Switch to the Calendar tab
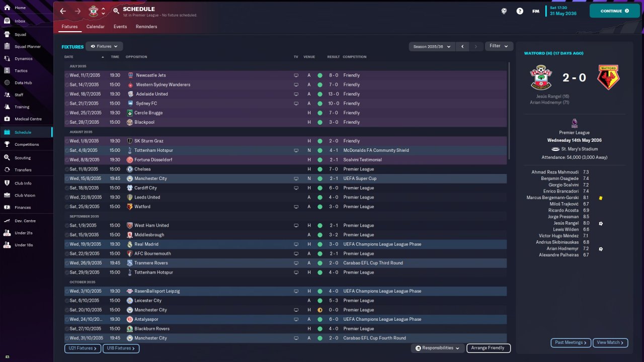Viewport: 644px width, 362px height. (95, 27)
